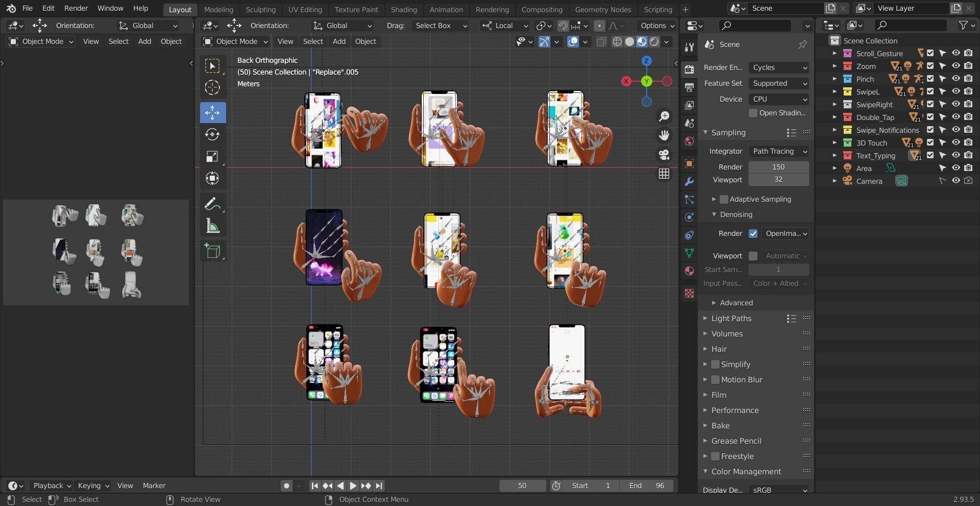This screenshot has height=506, width=980.
Task: Toggle the Freestyle checkbox
Action: click(x=715, y=456)
